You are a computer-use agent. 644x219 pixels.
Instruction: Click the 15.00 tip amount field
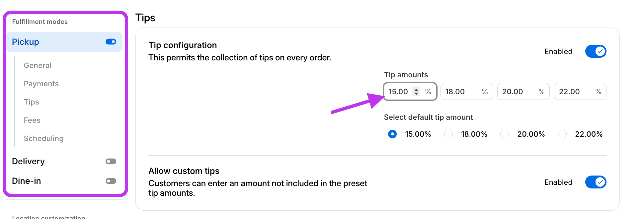pos(398,92)
